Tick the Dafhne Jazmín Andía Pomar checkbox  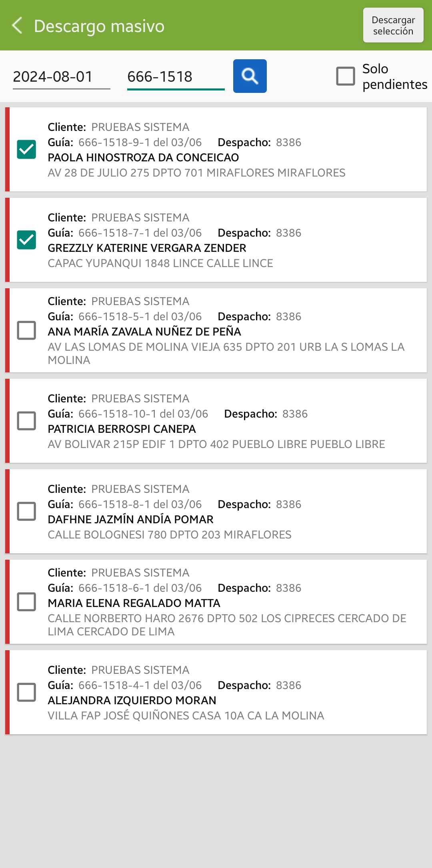[26, 511]
